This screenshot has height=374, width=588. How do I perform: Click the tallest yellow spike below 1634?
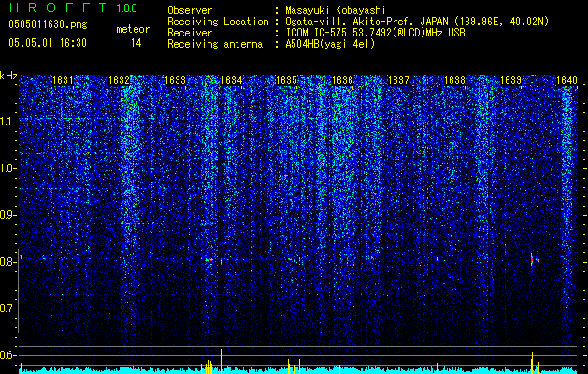tap(222, 361)
